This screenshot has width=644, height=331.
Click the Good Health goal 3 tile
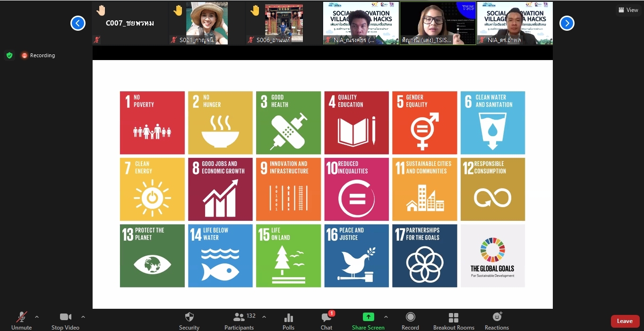[288, 123]
